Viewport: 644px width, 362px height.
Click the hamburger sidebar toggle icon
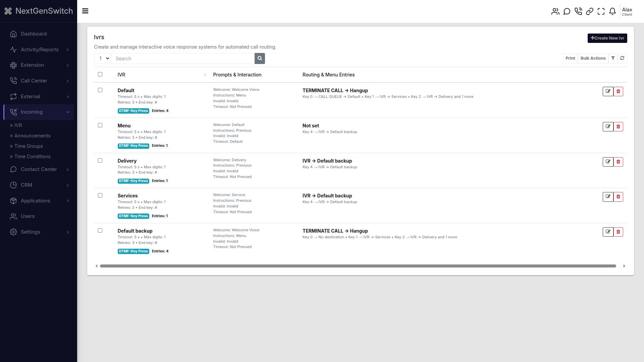[x=85, y=11]
